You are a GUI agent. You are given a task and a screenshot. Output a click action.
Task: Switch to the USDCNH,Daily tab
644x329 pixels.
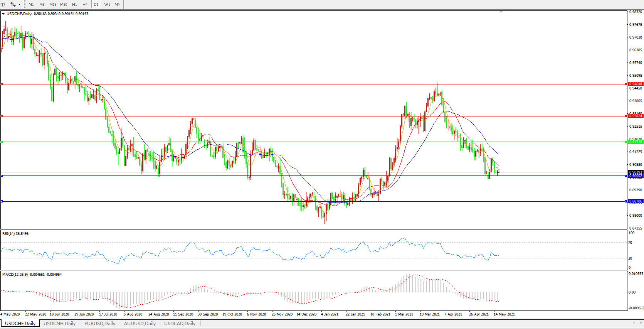59,324
